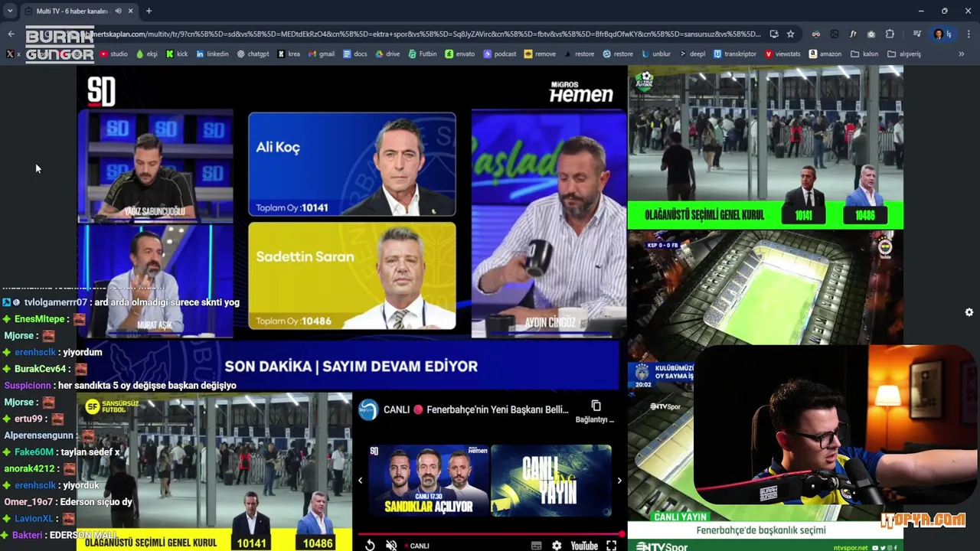Enter fullscreen in the YouTube player
Image resolution: width=980 pixels, height=551 pixels.
click(611, 546)
